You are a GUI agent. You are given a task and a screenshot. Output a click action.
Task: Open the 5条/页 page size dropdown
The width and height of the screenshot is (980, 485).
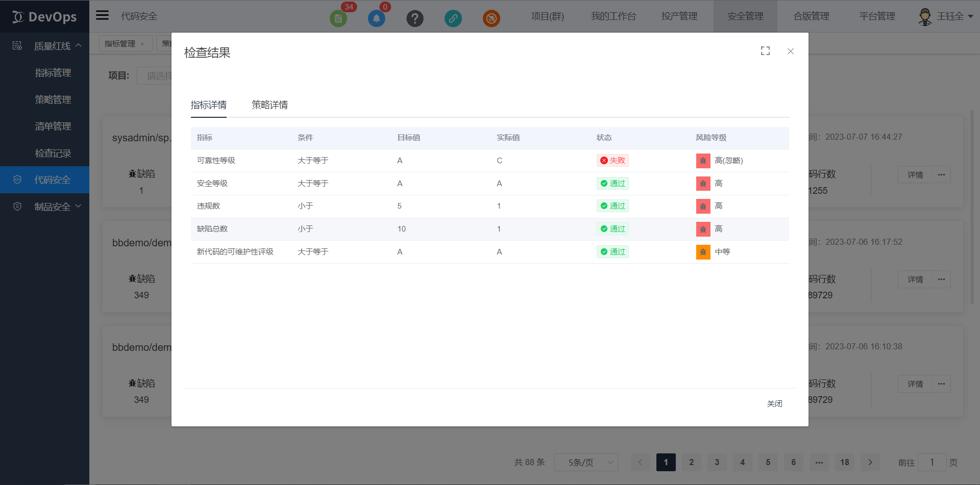(x=586, y=462)
